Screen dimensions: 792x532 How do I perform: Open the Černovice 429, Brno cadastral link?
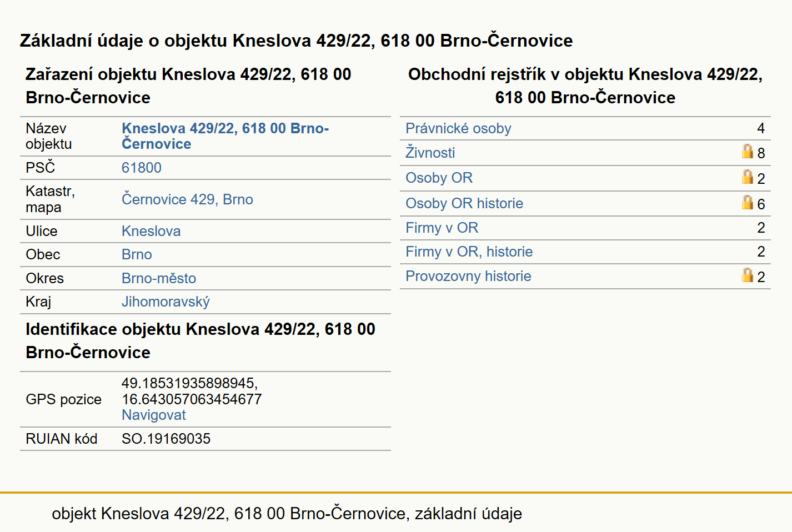[187, 199]
